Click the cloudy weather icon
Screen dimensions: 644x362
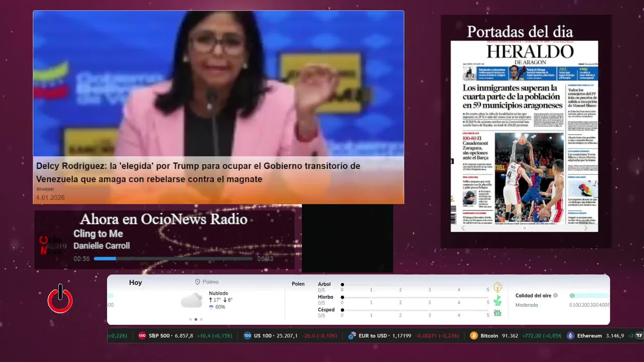[x=192, y=301]
